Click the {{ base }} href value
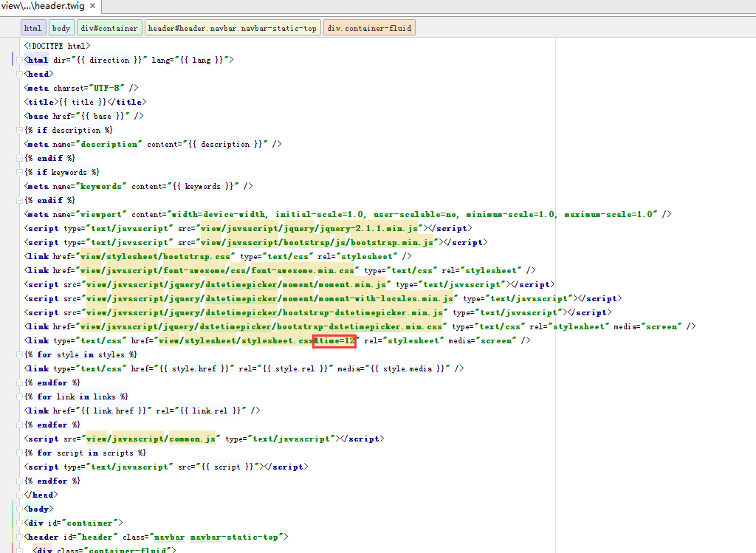Viewport: 756px width, 553px height. click(103, 116)
